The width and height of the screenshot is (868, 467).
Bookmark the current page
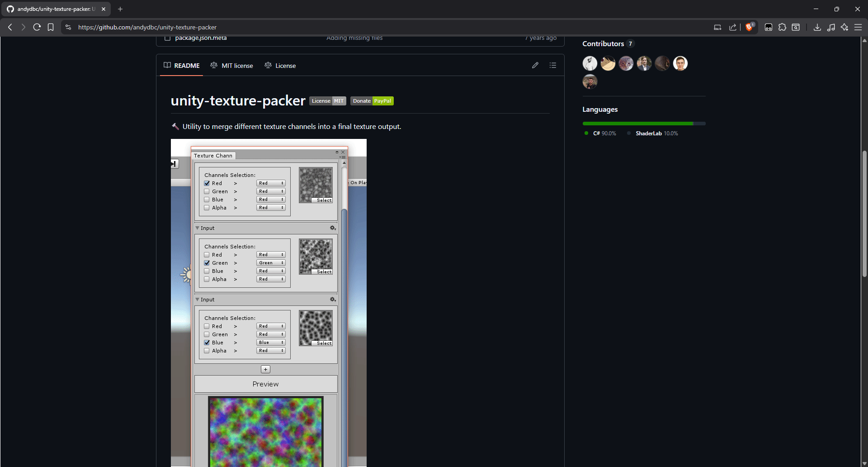coord(51,27)
